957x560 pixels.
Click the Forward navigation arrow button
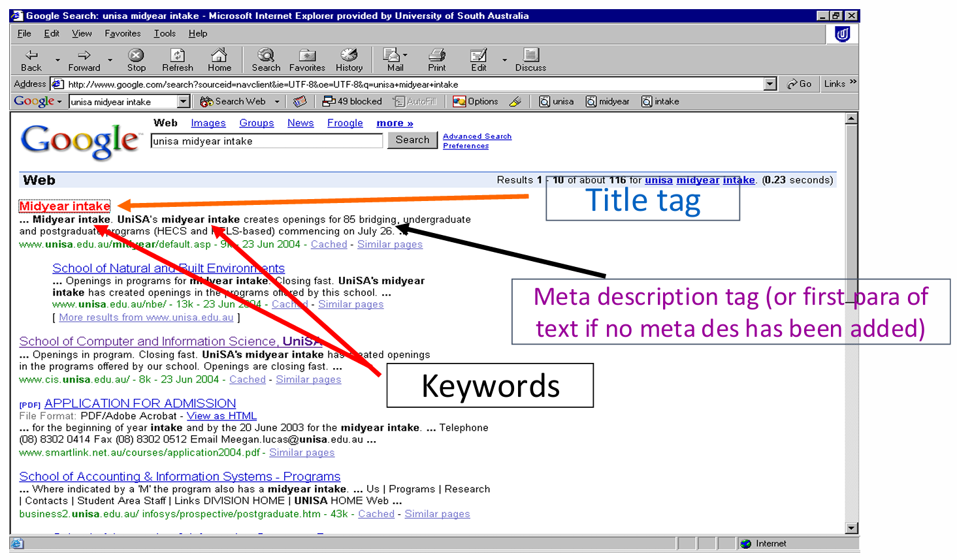(x=84, y=60)
